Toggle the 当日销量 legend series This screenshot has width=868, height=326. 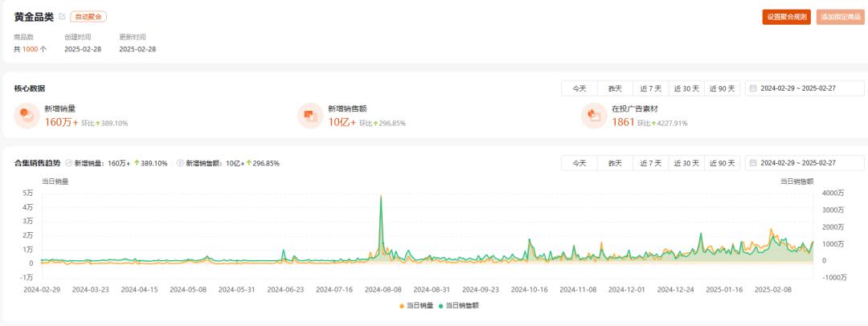click(416, 305)
